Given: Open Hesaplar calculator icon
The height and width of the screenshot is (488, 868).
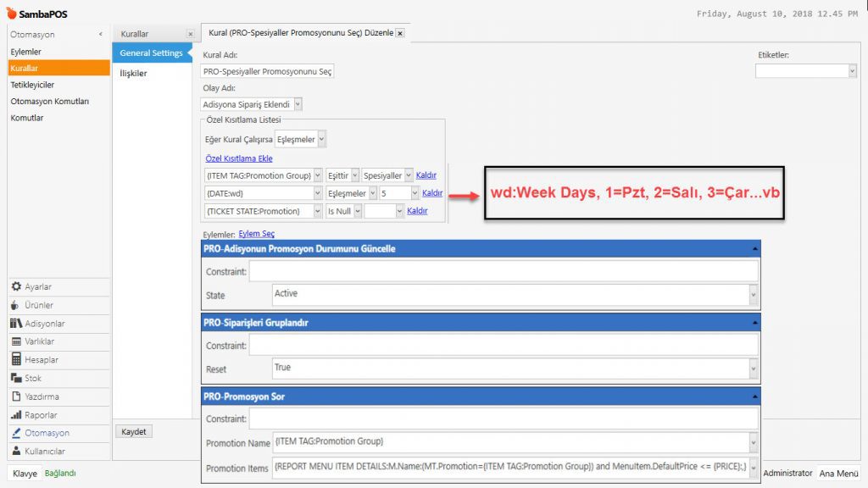Looking at the screenshot, I should pos(16,359).
